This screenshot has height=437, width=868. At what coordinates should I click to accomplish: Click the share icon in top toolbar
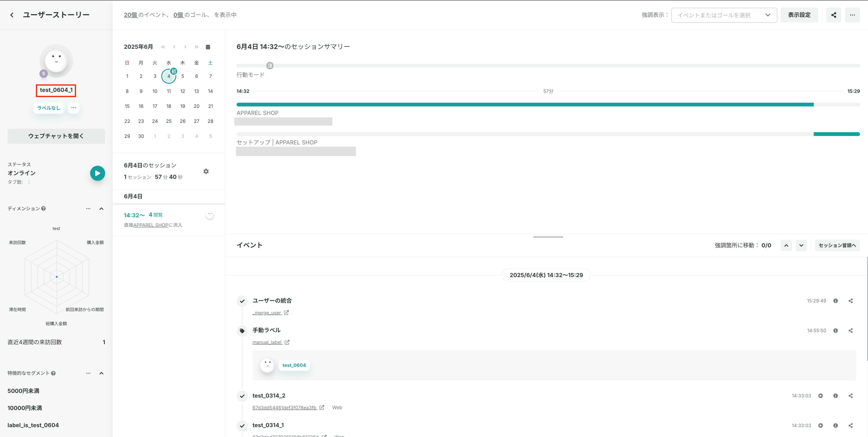(834, 15)
